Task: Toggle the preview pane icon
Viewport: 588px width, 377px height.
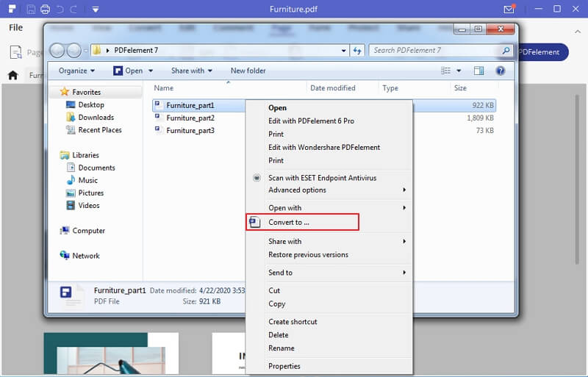Action: [479, 71]
